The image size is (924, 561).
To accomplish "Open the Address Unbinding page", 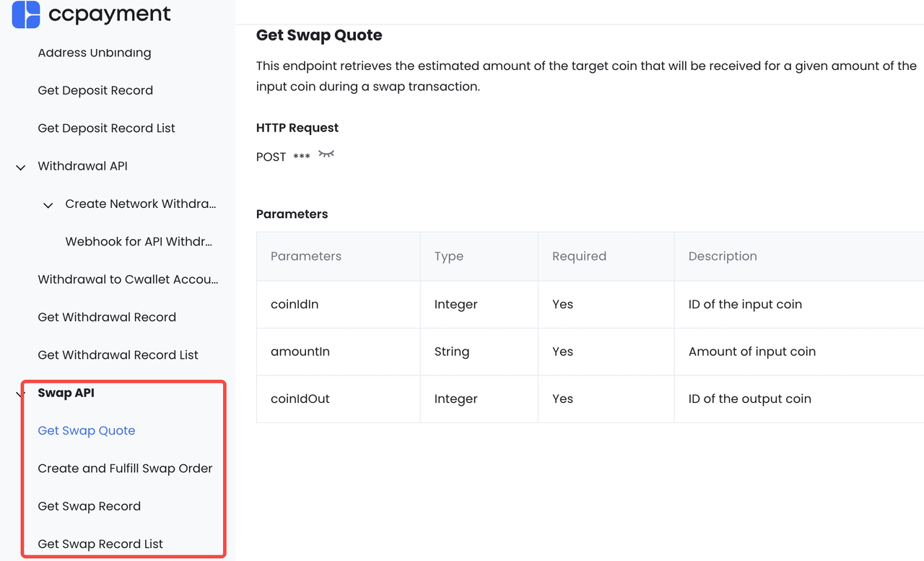I will coord(95,53).
